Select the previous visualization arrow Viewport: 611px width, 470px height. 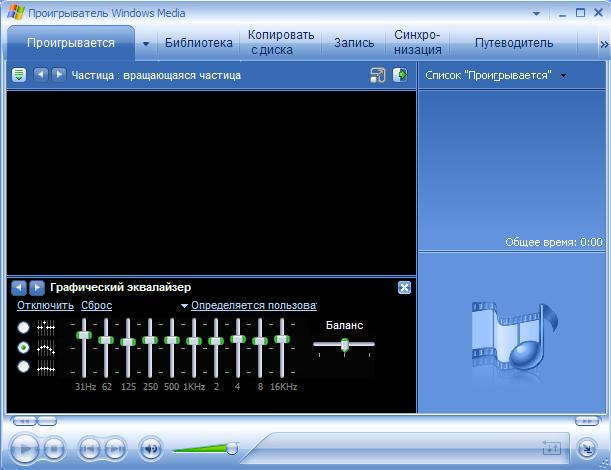(41, 74)
